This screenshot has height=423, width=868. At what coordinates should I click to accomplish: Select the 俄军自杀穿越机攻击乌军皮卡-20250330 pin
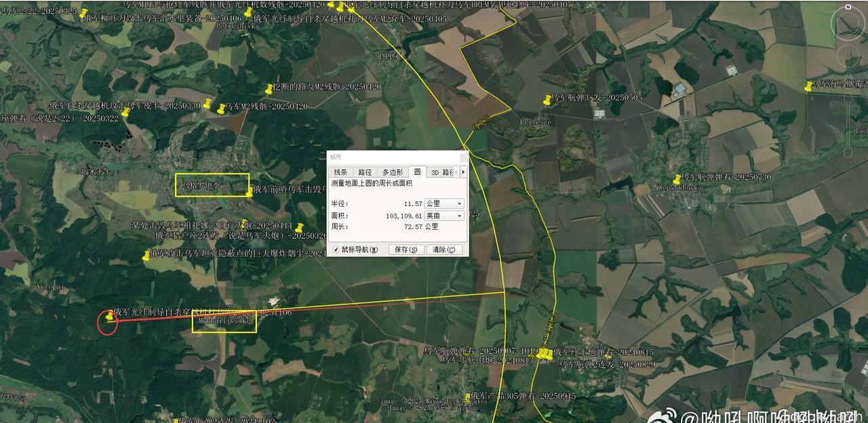click(208, 105)
